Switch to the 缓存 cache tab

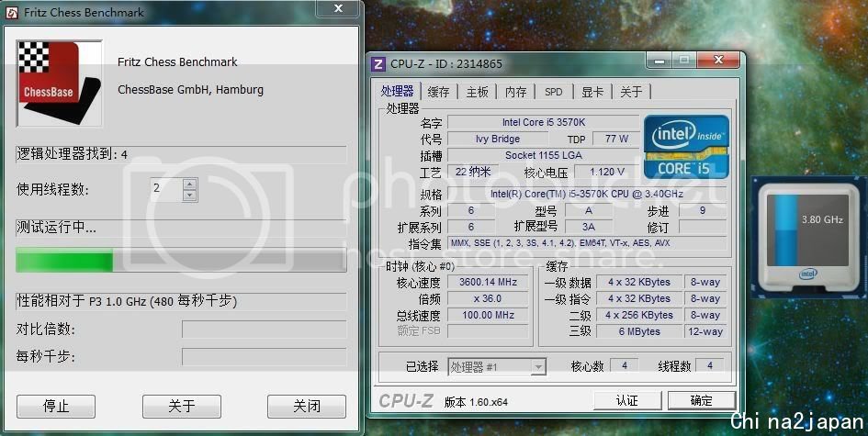(x=438, y=92)
